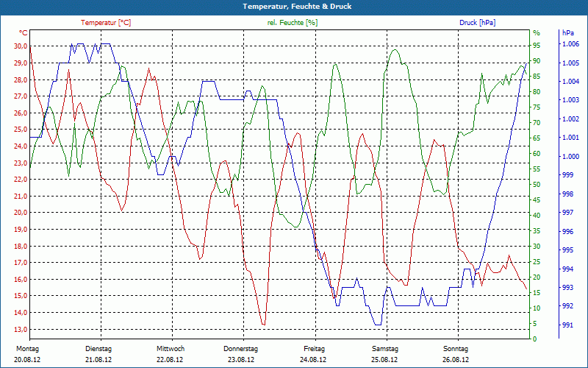The width and height of the screenshot is (588, 368).
Task: Click the '50' humidity axis value
Action: 537,185
